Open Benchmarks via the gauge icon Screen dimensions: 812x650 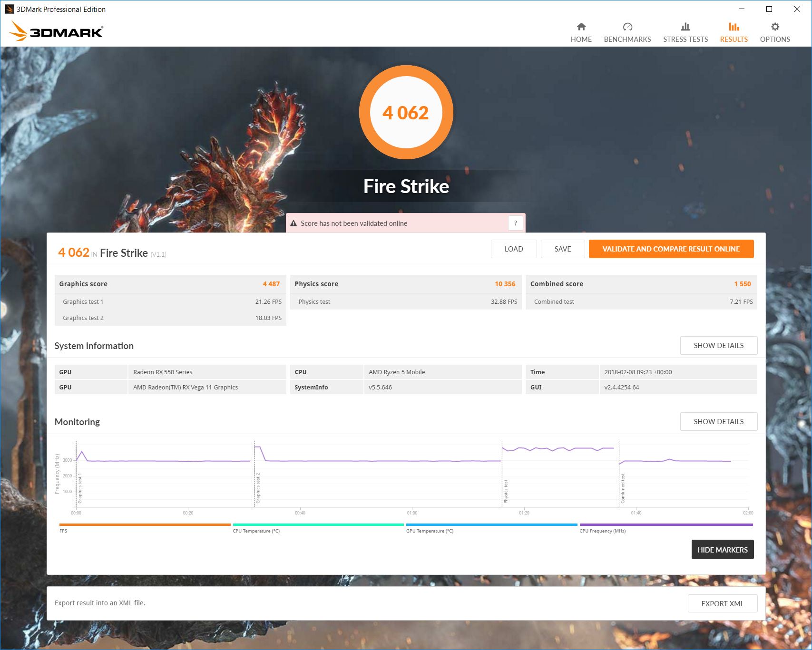[627, 27]
